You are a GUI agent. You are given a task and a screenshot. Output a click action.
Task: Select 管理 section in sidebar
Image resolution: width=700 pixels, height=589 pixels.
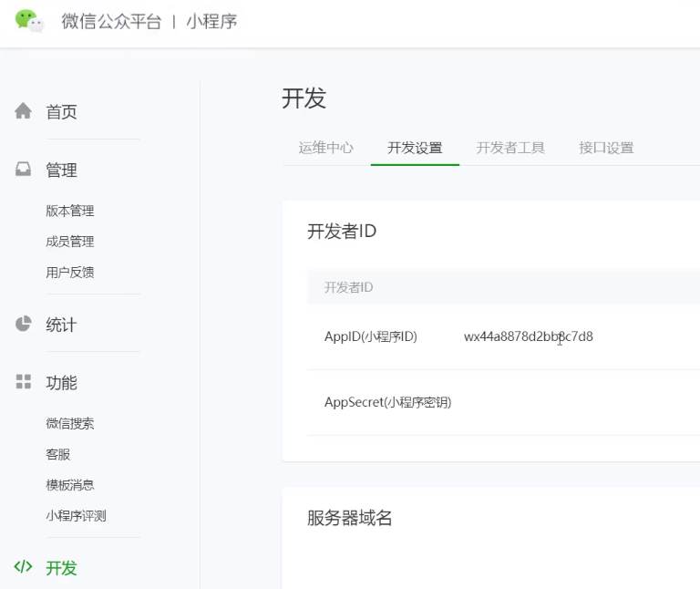click(62, 170)
